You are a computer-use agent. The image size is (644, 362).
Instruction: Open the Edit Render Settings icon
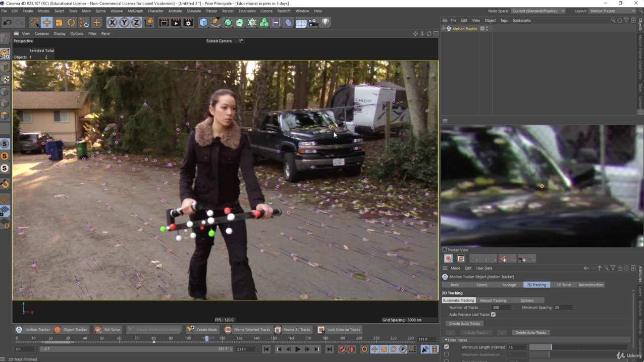(x=188, y=22)
